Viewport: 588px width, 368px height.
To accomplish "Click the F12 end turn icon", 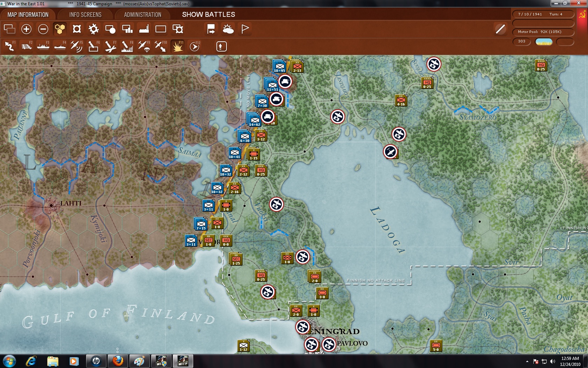I will pos(195,46).
